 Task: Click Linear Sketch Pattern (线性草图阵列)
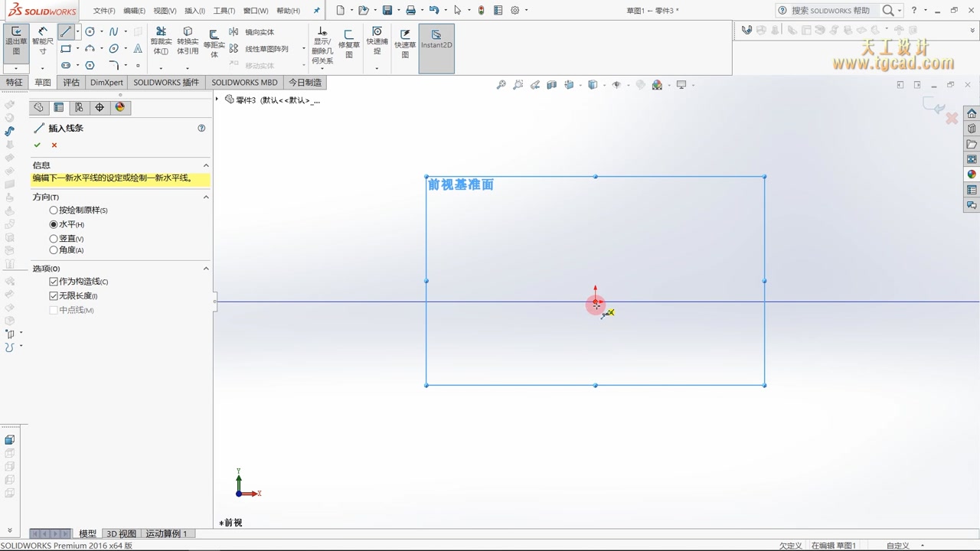pyautogui.click(x=259, y=49)
